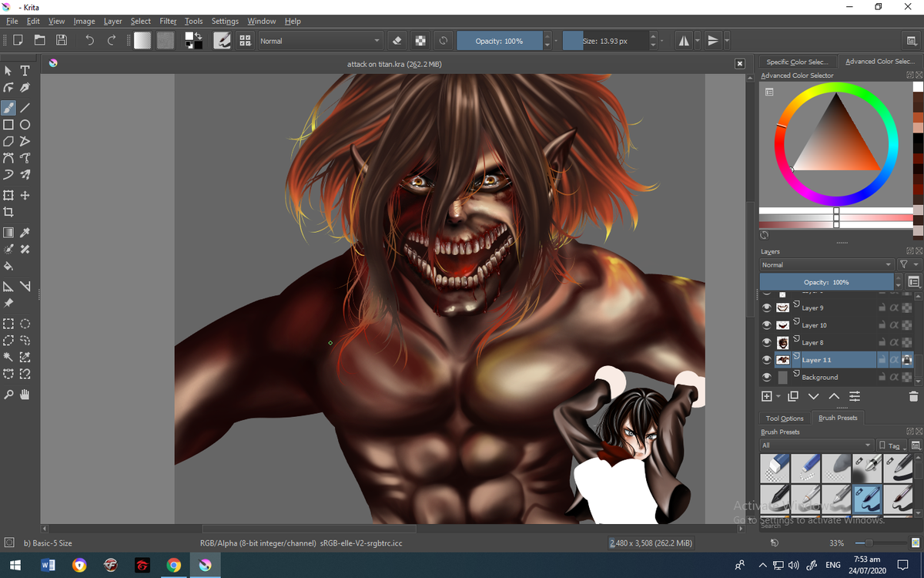Add a new paint layer
Screen dimensions: 924x578
click(767, 396)
